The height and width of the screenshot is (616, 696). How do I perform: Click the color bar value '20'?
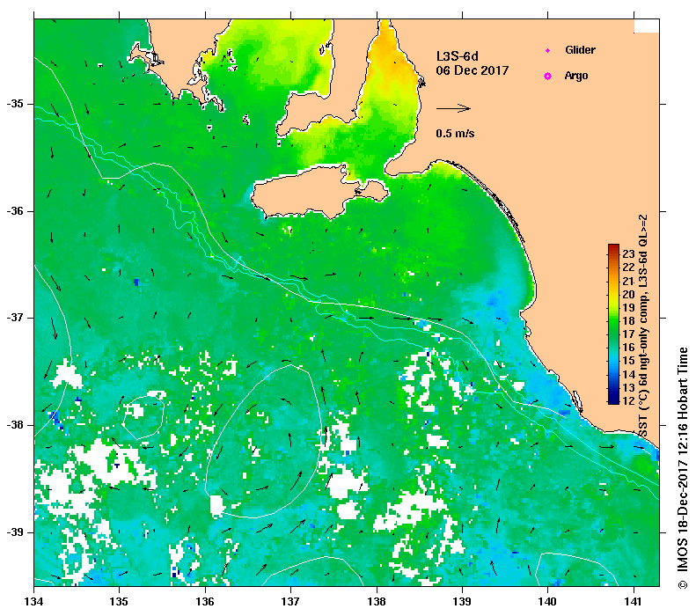click(628, 294)
